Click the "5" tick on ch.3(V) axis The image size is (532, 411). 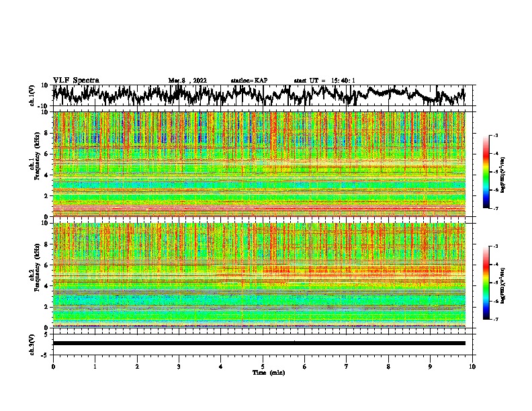pos(46,334)
